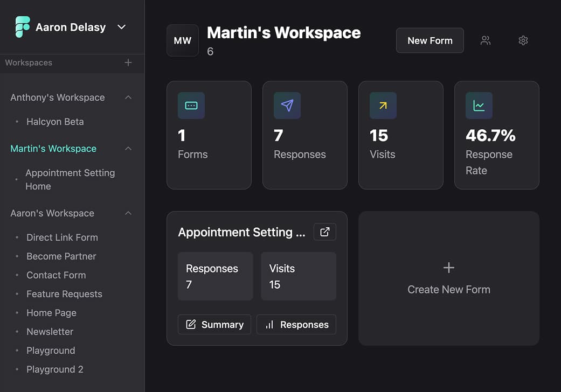This screenshot has width=561, height=392.
Task: Expand the Aaron Delasy account menu
Action: click(121, 26)
